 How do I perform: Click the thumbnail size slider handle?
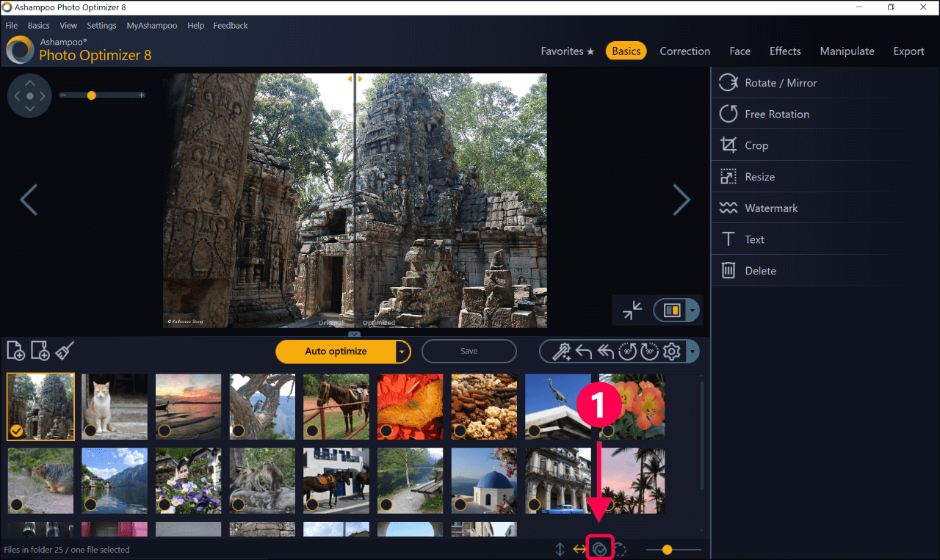tap(667, 549)
